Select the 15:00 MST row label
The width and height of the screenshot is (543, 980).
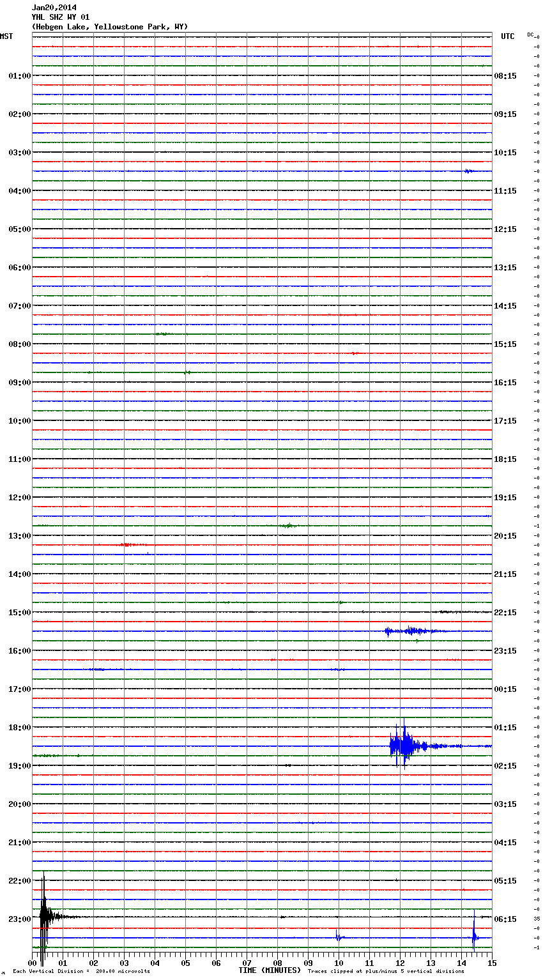tap(19, 613)
